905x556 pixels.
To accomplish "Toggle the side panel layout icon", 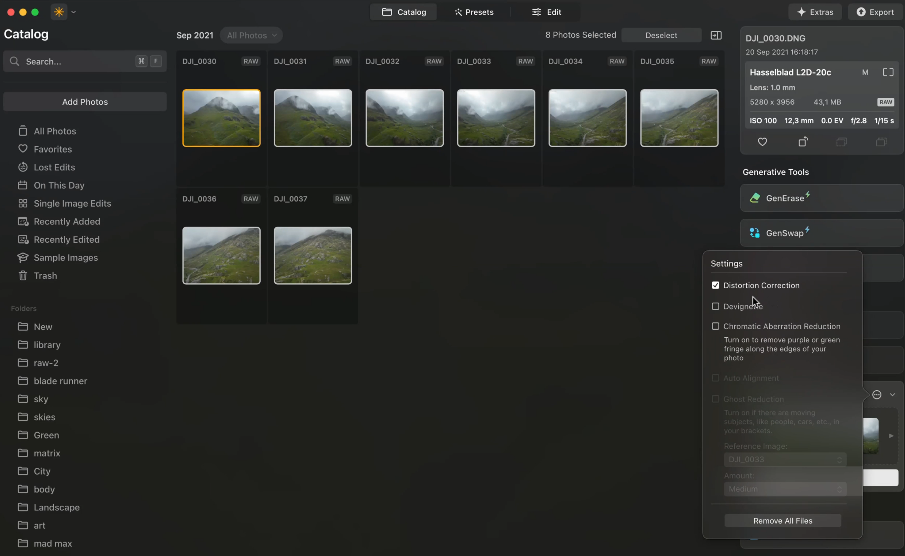I will (716, 35).
